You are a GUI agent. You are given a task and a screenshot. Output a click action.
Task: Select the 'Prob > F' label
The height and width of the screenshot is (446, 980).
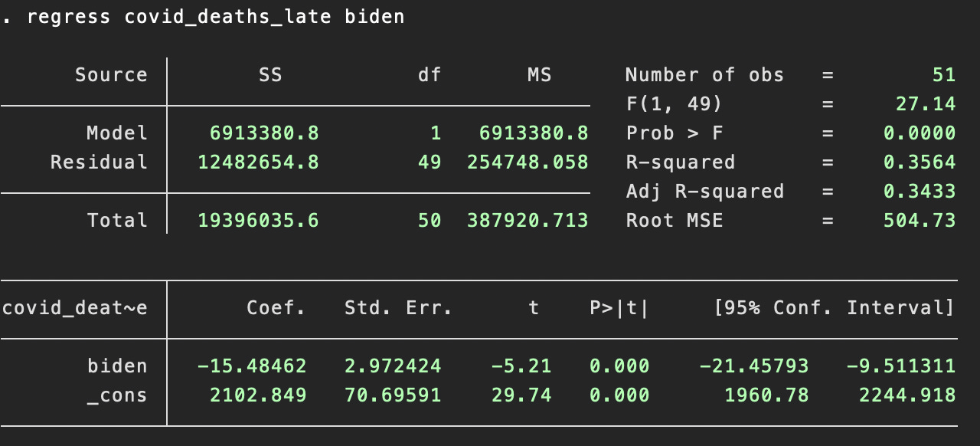tap(675, 133)
